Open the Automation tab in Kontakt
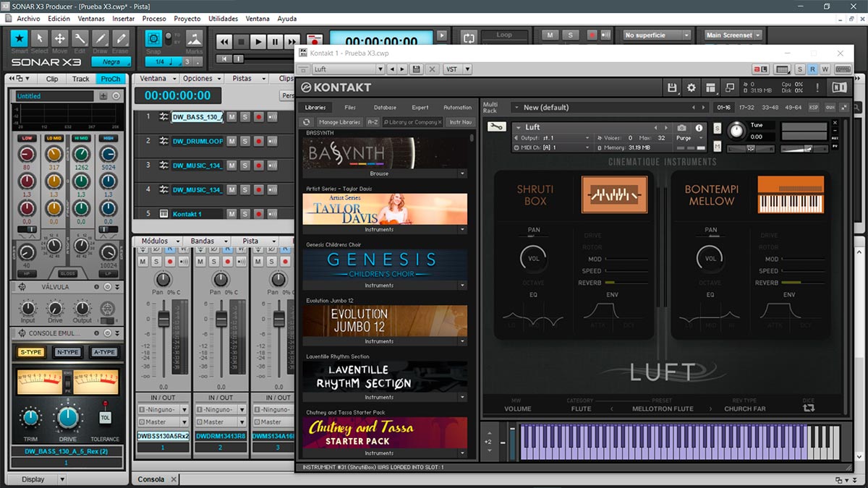 [457, 108]
